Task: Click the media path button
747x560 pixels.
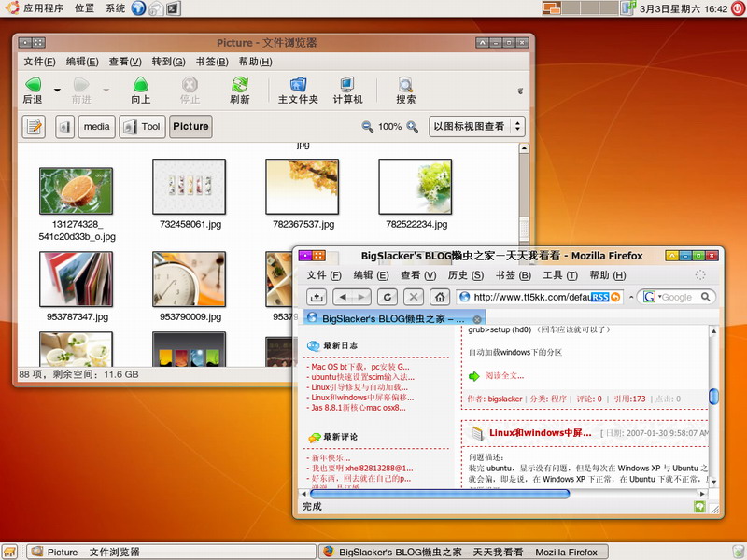Action: 97,127
